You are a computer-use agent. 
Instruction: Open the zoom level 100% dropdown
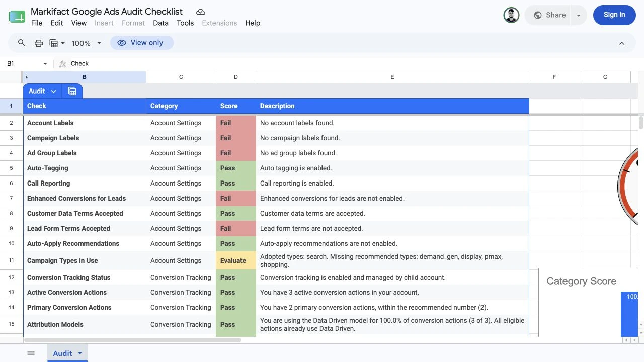[87, 43]
